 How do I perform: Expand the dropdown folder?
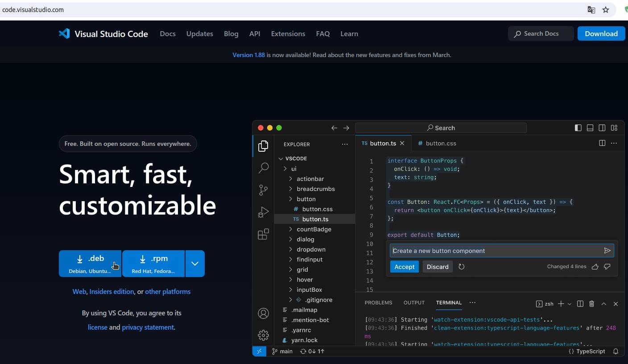[291, 249]
